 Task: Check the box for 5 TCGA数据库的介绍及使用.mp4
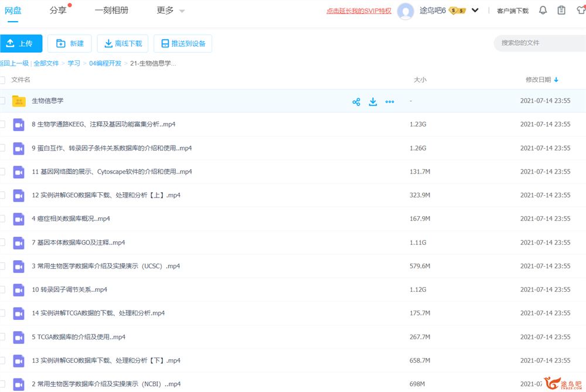point(2,337)
